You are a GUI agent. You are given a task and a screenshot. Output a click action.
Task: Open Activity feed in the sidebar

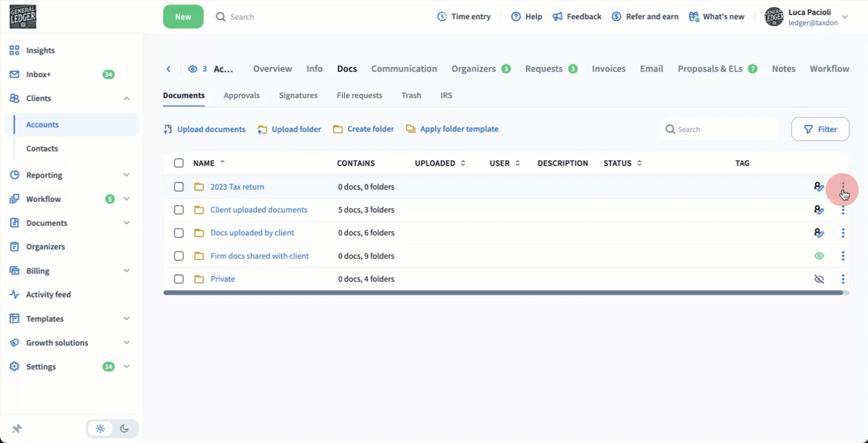(x=48, y=295)
